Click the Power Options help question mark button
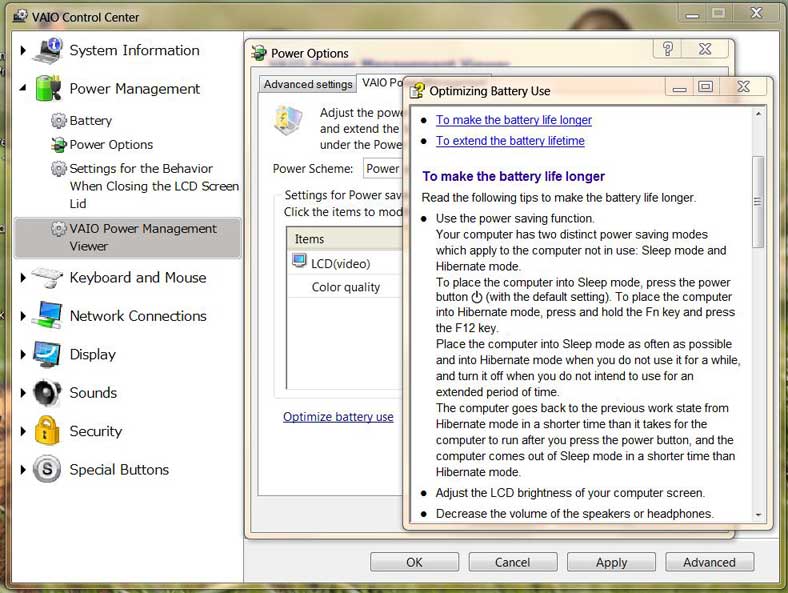The width and height of the screenshot is (788, 593). pyautogui.click(x=667, y=49)
